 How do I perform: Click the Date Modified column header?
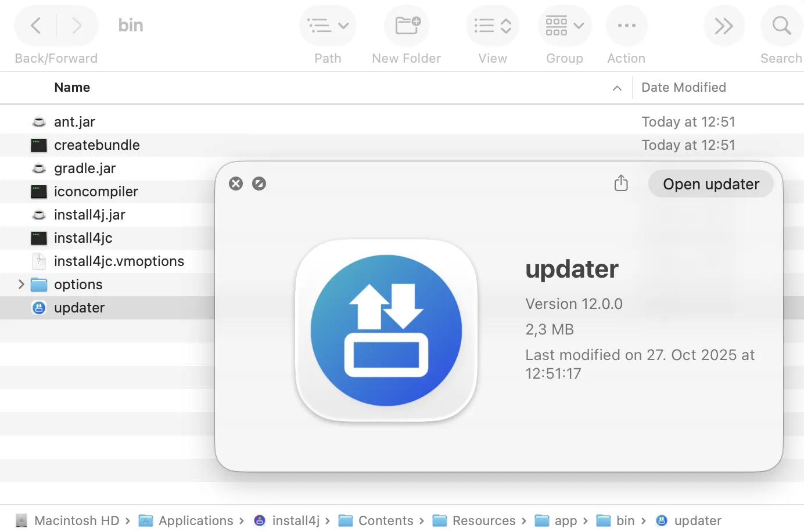[x=684, y=87]
